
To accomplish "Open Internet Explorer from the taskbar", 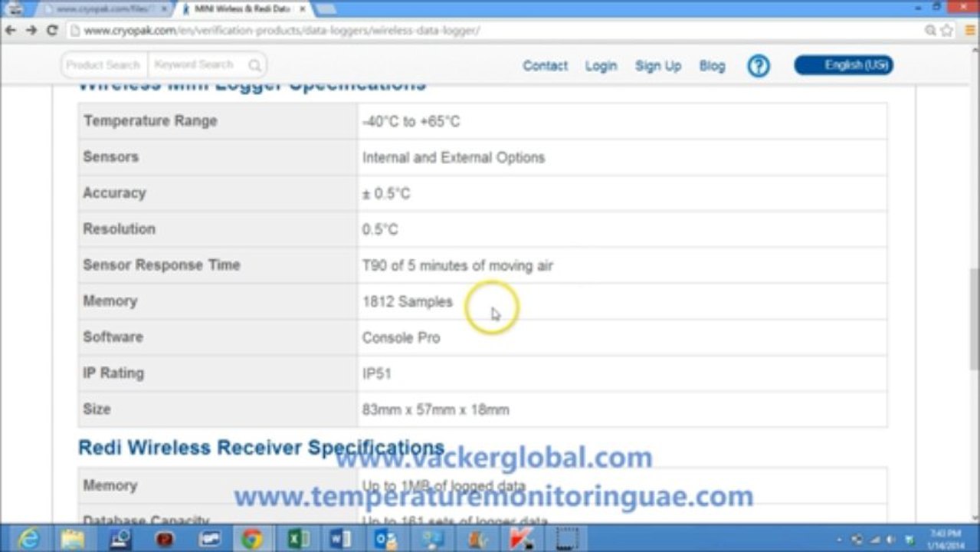I will (28, 539).
